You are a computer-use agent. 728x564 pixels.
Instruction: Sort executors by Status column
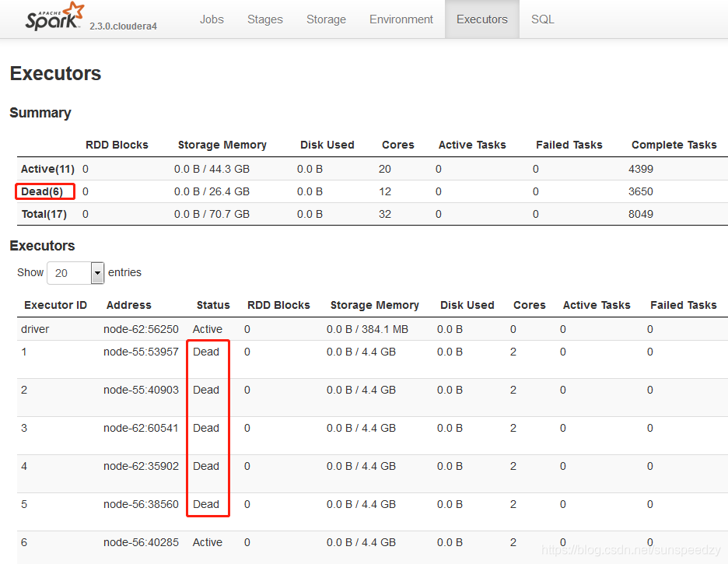(x=213, y=305)
